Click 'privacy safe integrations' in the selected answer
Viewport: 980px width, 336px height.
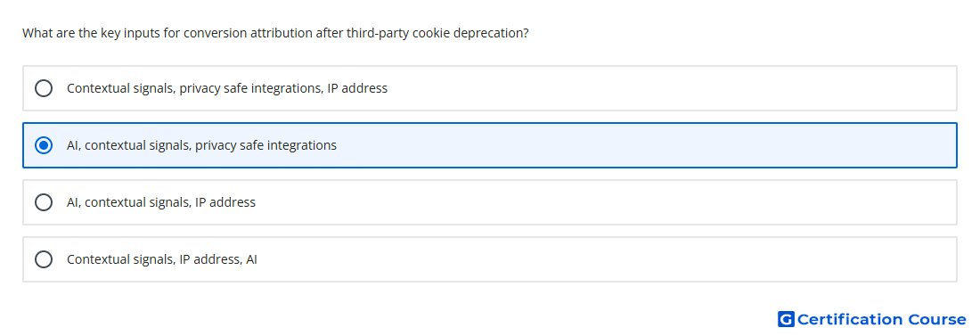tap(265, 145)
